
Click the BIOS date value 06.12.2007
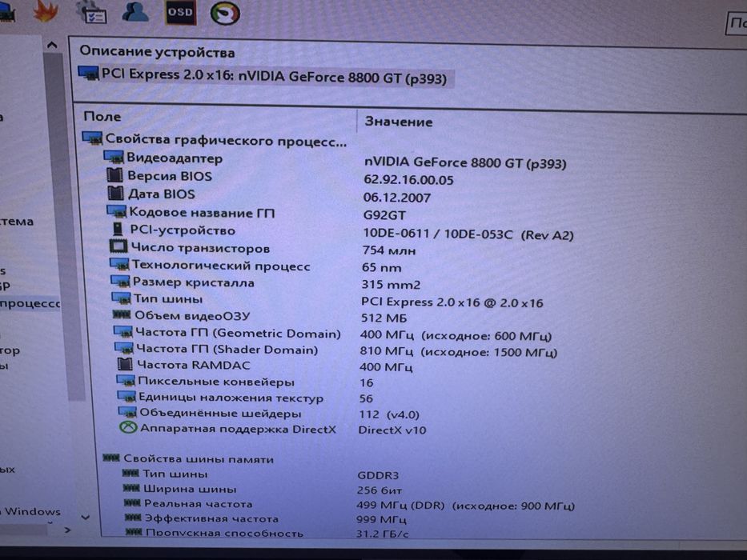pyautogui.click(x=397, y=197)
